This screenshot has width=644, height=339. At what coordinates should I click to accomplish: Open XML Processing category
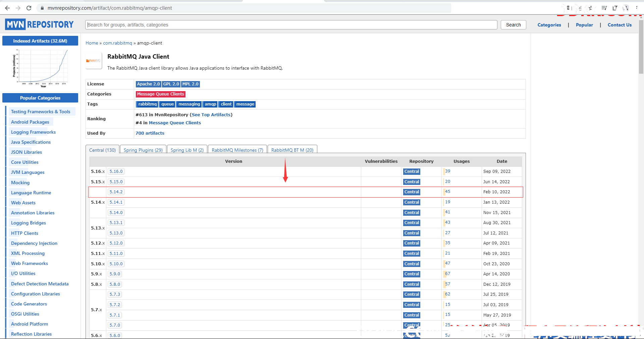tap(28, 253)
